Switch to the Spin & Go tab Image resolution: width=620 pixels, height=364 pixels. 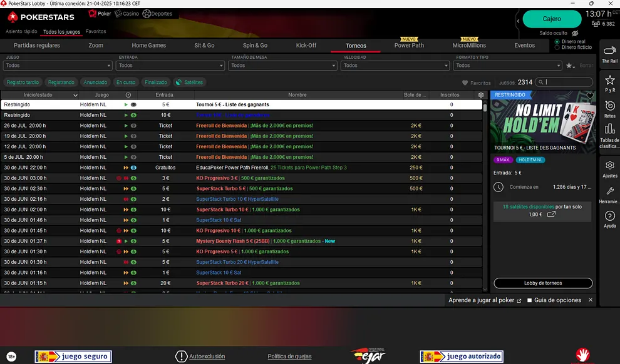pyautogui.click(x=255, y=46)
